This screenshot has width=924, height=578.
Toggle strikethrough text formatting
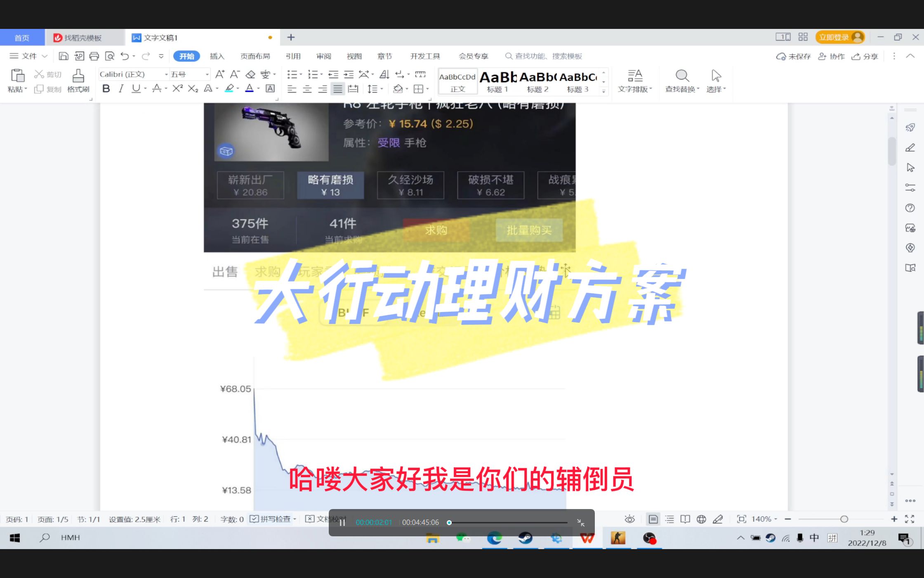pos(156,88)
